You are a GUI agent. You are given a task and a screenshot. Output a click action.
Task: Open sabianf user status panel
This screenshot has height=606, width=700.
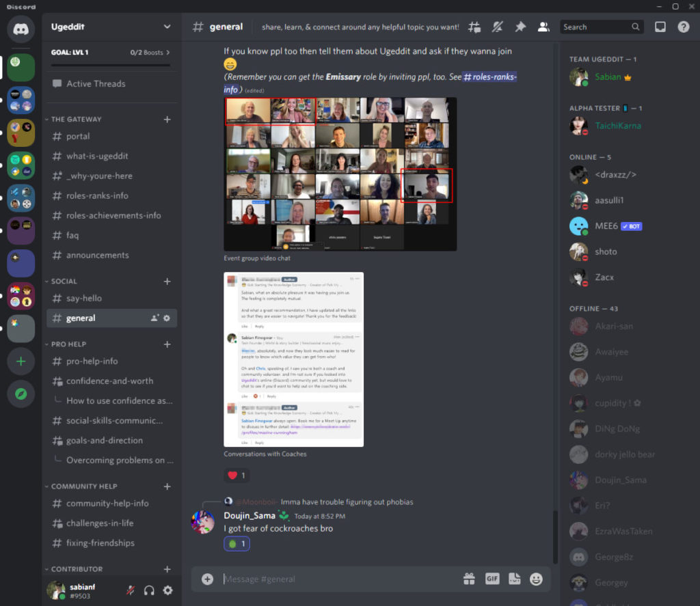[x=71, y=590]
